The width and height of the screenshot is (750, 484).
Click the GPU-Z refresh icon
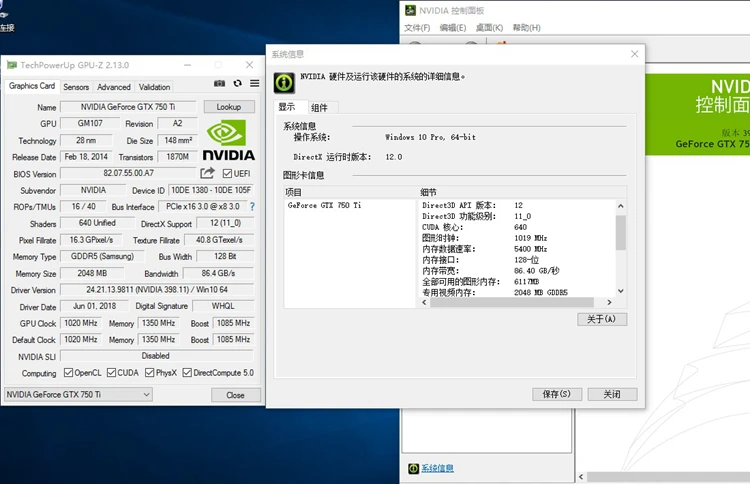click(237, 84)
